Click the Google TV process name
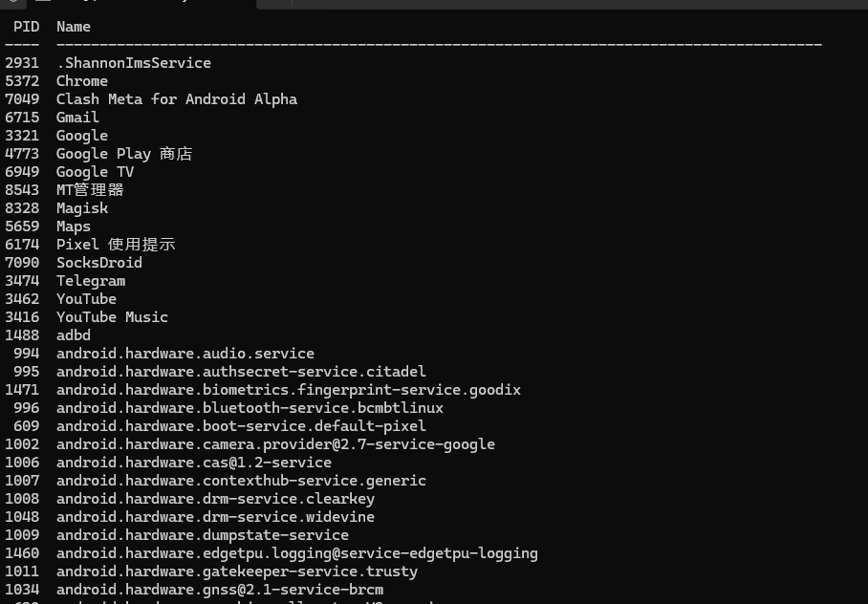The width and height of the screenshot is (868, 604). pyautogui.click(x=95, y=172)
